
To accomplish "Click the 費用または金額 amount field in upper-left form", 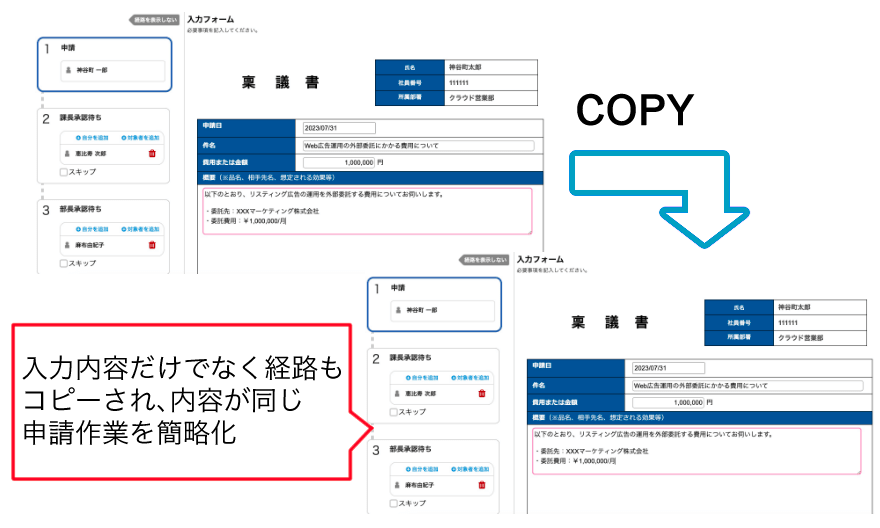I will click(x=339, y=162).
